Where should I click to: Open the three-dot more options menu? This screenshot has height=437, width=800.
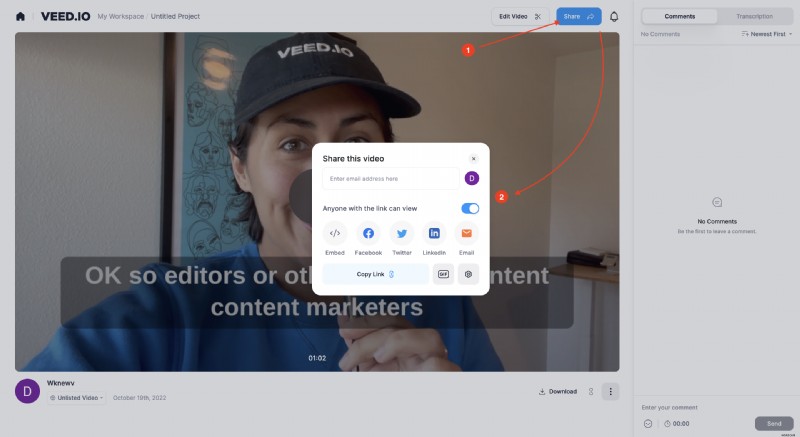(610, 392)
